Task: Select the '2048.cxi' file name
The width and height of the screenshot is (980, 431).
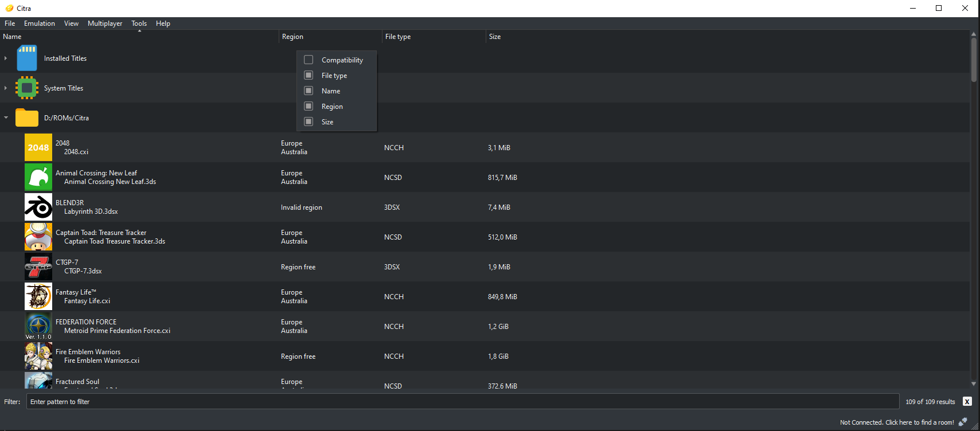Action: (76, 152)
